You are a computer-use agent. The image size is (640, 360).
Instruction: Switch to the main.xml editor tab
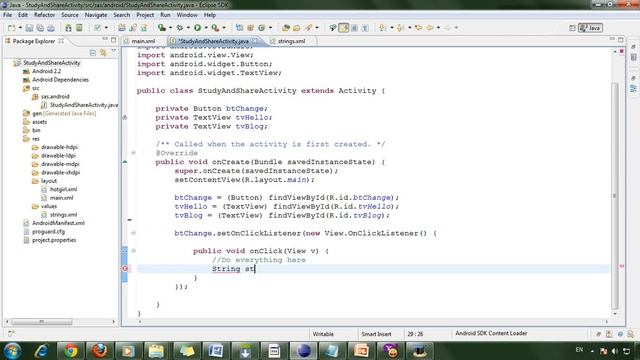pos(143,41)
